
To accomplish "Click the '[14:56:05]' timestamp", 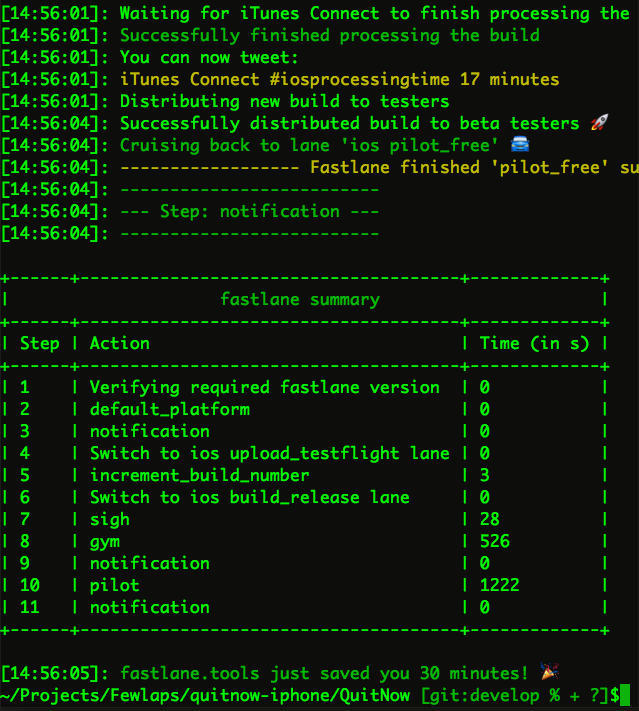I will tap(50, 674).
